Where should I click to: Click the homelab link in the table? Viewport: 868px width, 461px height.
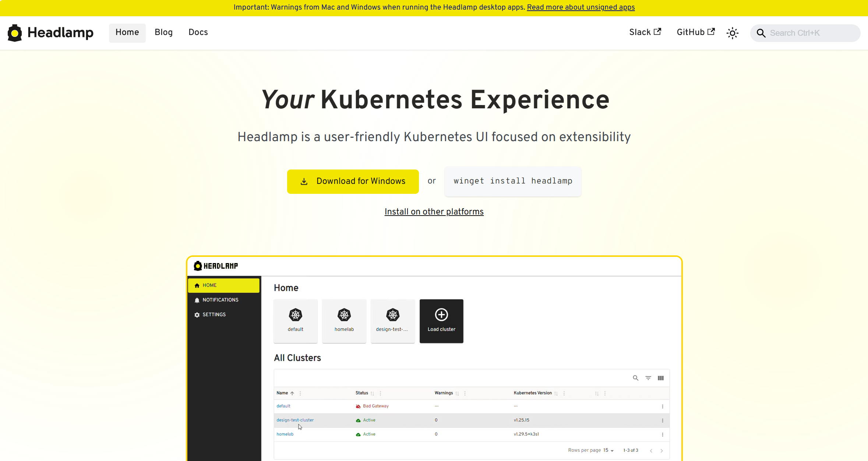[x=285, y=434]
